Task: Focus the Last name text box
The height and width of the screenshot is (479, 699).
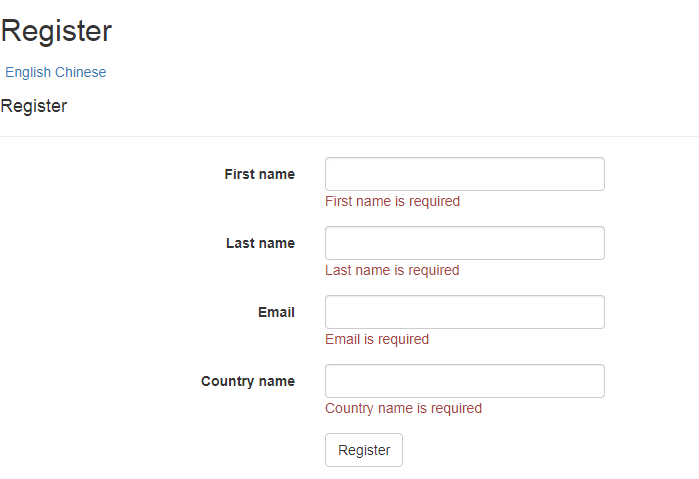Action: point(464,243)
